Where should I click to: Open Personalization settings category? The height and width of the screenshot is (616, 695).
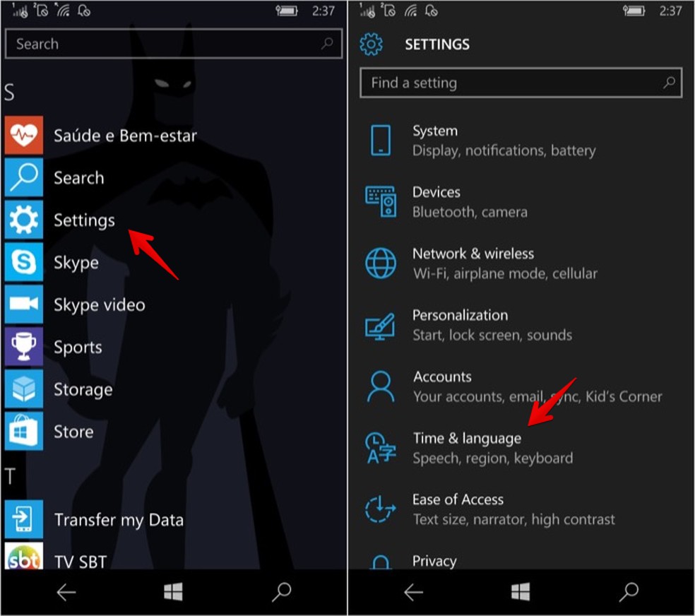click(x=521, y=325)
